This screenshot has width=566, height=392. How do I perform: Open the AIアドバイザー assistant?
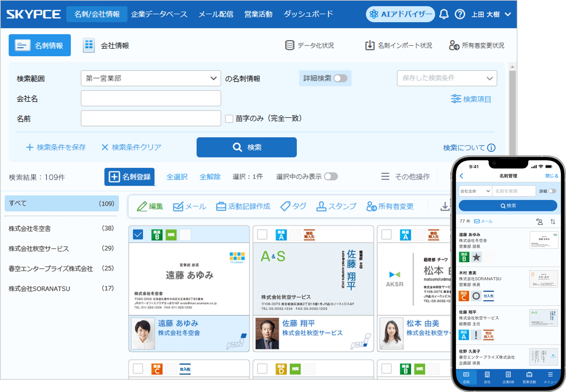pyautogui.click(x=400, y=14)
